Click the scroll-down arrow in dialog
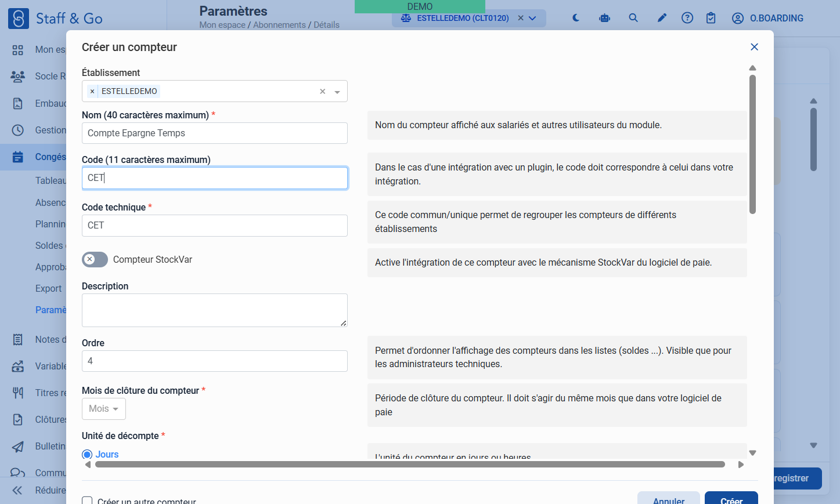Image resolution: width=840 pixels, height=504 pixels. coord(752,453)
